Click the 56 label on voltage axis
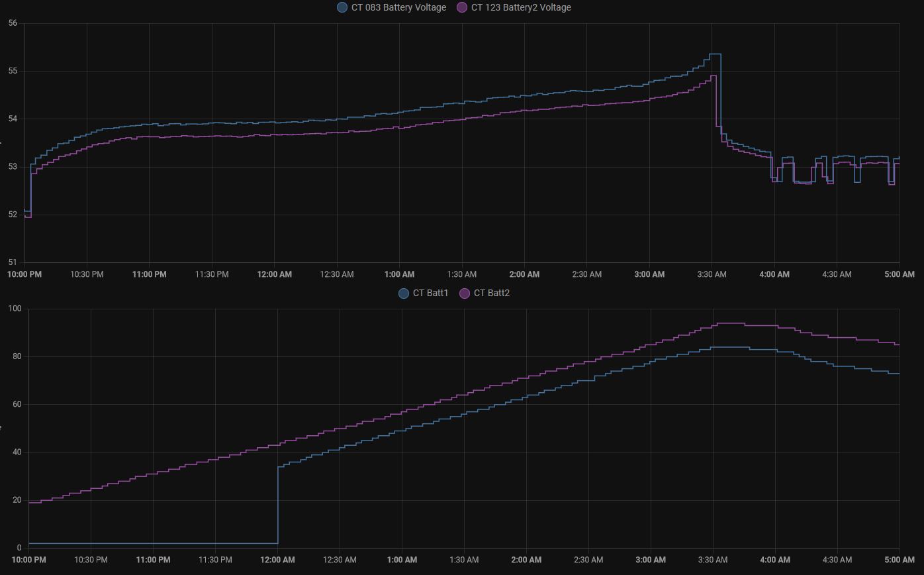 click(x=13, y=23)
